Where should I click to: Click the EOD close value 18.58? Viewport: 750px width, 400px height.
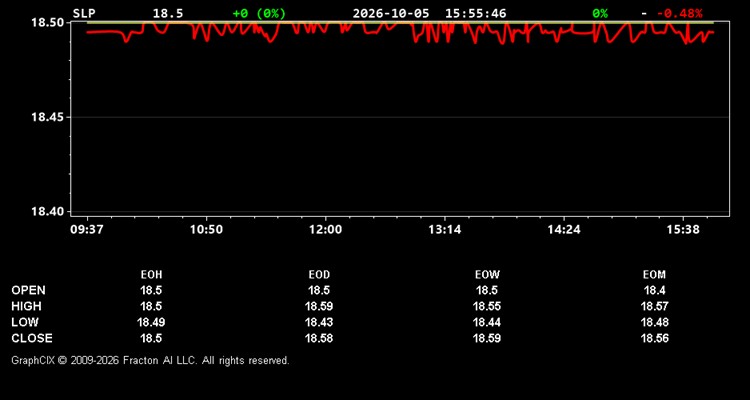(x=319, y=338)
